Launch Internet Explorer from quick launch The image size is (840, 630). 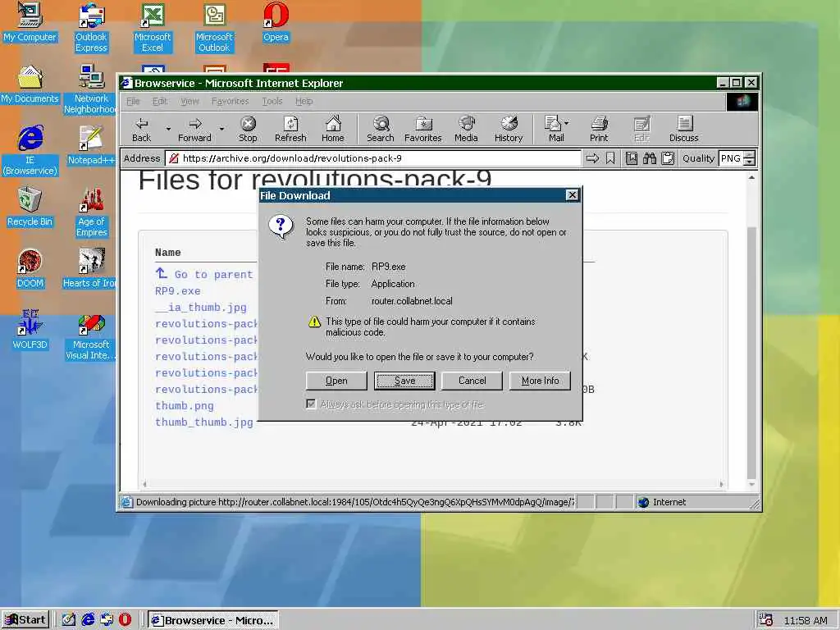(x=88, y=620)
